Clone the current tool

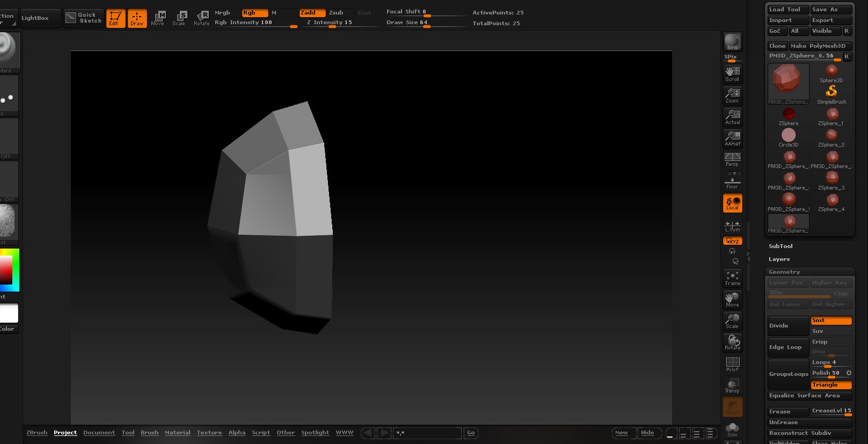(778, 46)
